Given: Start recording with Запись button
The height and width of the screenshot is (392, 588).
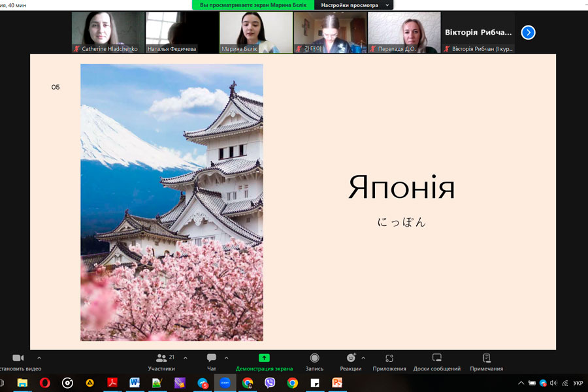Looking at the screenshot, I should coord(314,358).
